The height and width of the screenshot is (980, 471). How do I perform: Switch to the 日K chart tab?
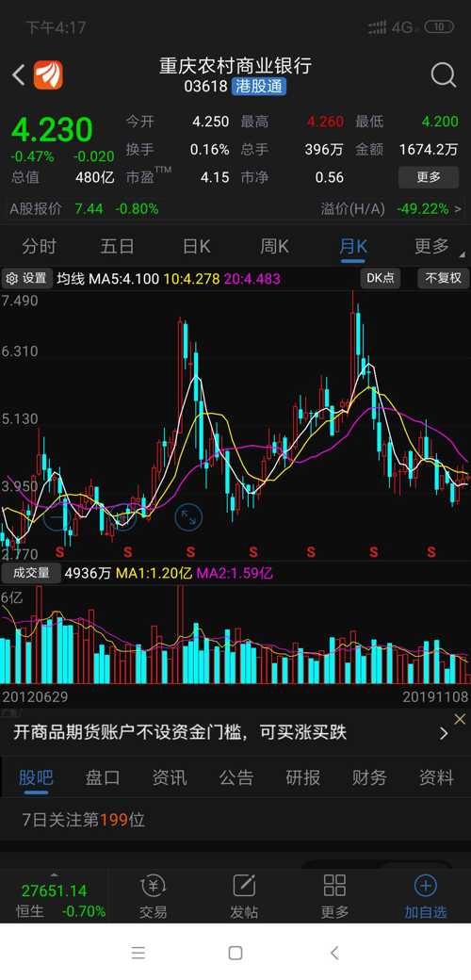[x=196, y=246]
